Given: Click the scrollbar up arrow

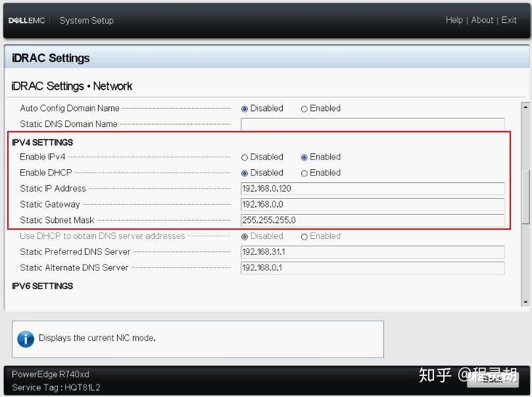Looking at the screenshot, I should pos(525,107).
